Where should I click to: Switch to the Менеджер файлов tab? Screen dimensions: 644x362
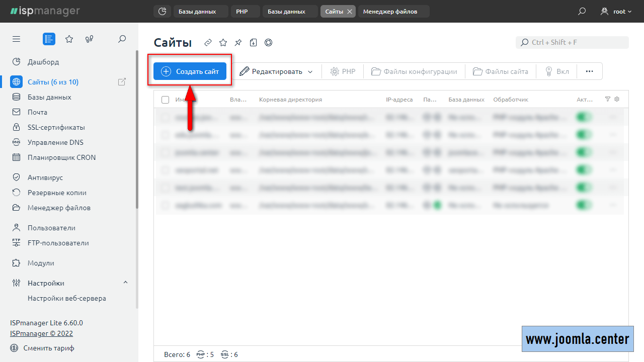point(390,11)
